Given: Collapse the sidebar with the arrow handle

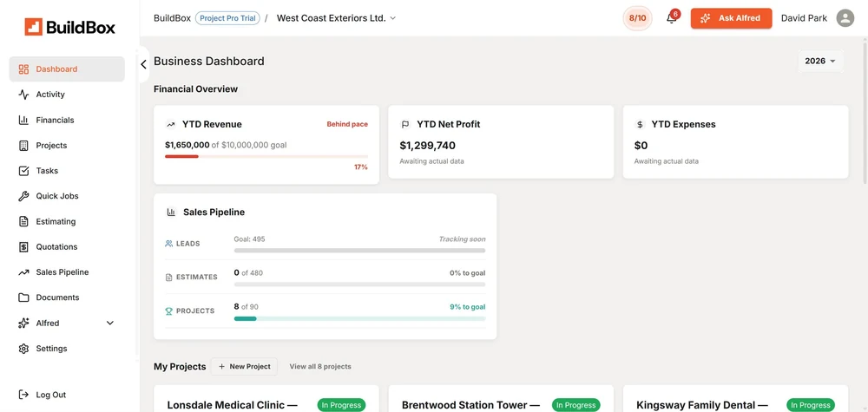Looking at the screenshot, I should tap(143, 65).
